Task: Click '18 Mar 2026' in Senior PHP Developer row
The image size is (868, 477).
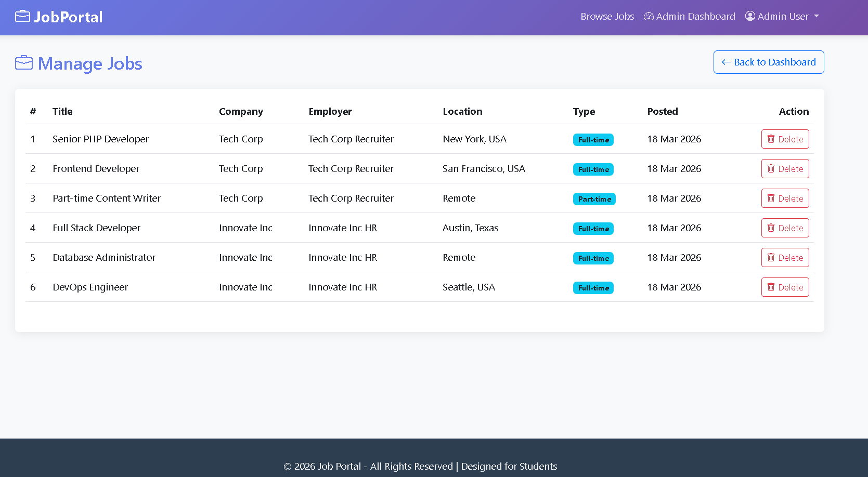Action: (x=674, y=139)
